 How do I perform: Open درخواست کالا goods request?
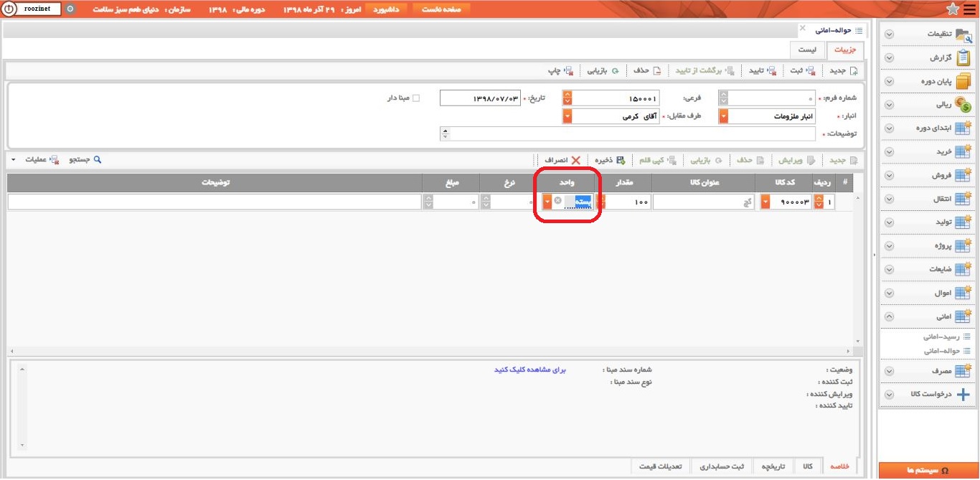click(x=927, y=395)
